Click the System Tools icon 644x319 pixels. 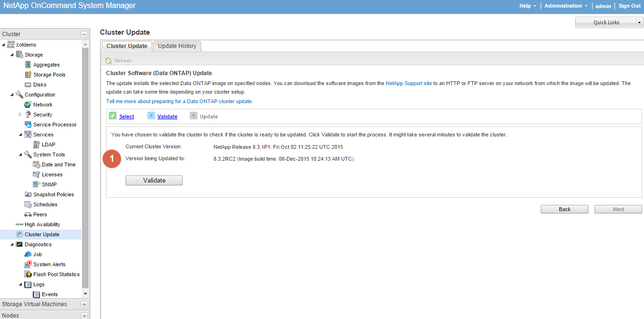pos(28,155)
